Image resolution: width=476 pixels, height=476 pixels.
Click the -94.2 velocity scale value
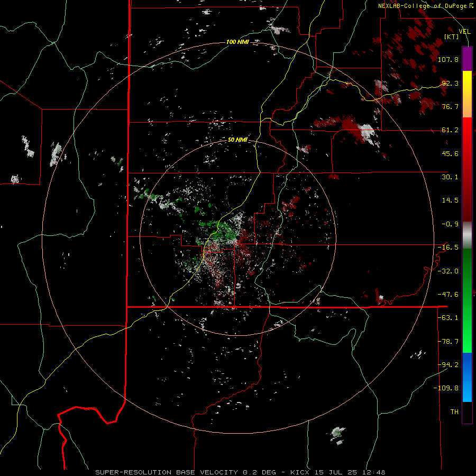[448, 365]
